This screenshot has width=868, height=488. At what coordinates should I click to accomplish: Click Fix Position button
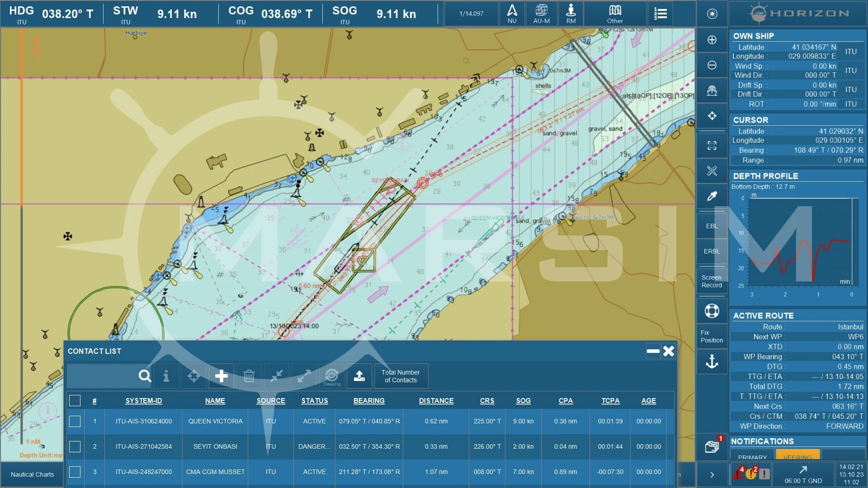coord(712,336)
